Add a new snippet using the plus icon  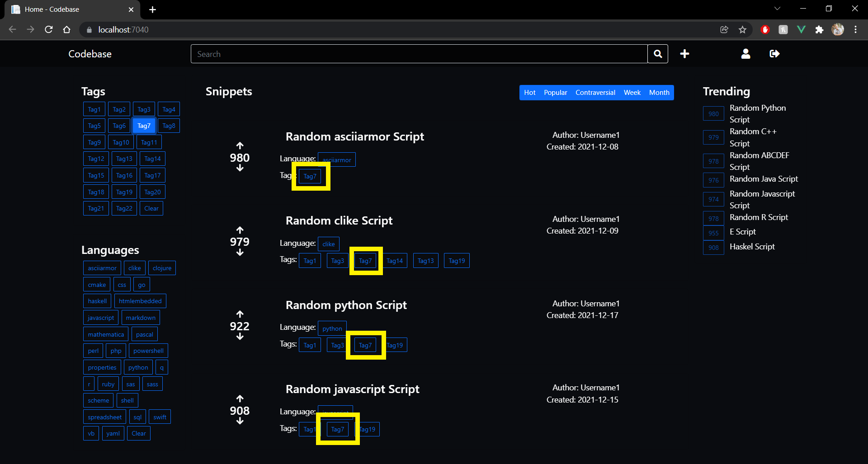tap(684, 54)
